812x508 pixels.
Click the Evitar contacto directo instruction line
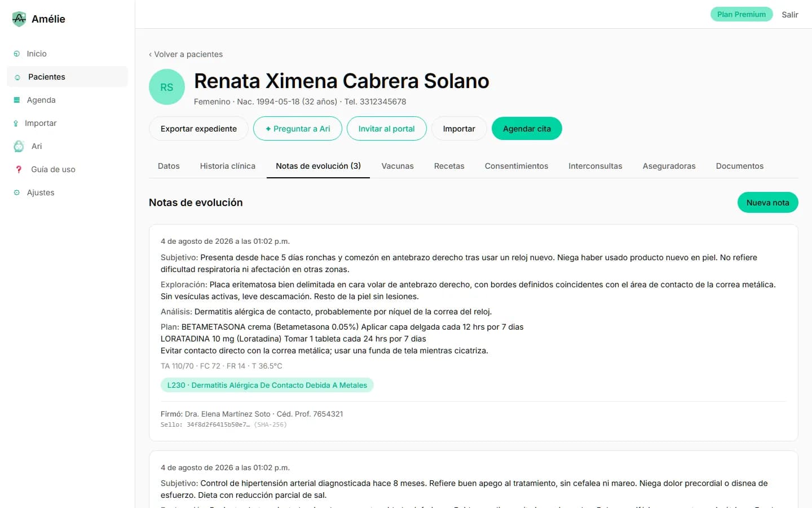pos(324,351)
